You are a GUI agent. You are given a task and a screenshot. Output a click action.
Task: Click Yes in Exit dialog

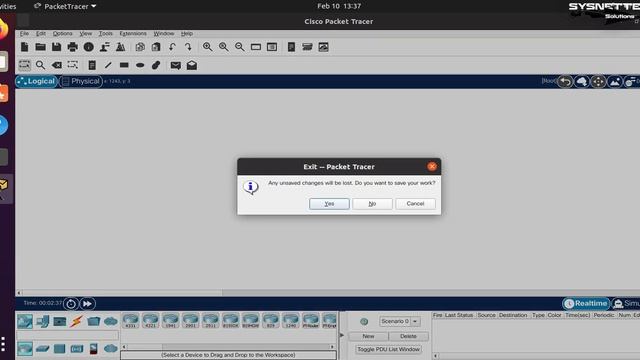coord(329,204)
